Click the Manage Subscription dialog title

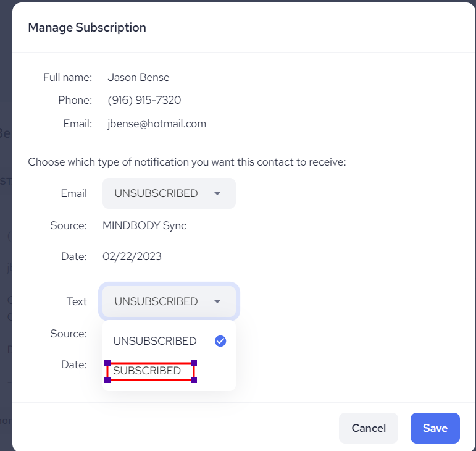(87, 27)
